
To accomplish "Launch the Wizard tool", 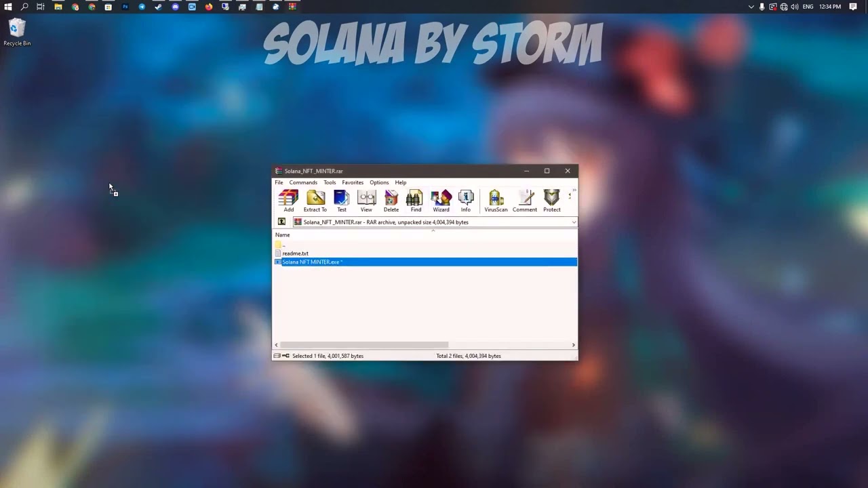I will [x=441, y=201].
